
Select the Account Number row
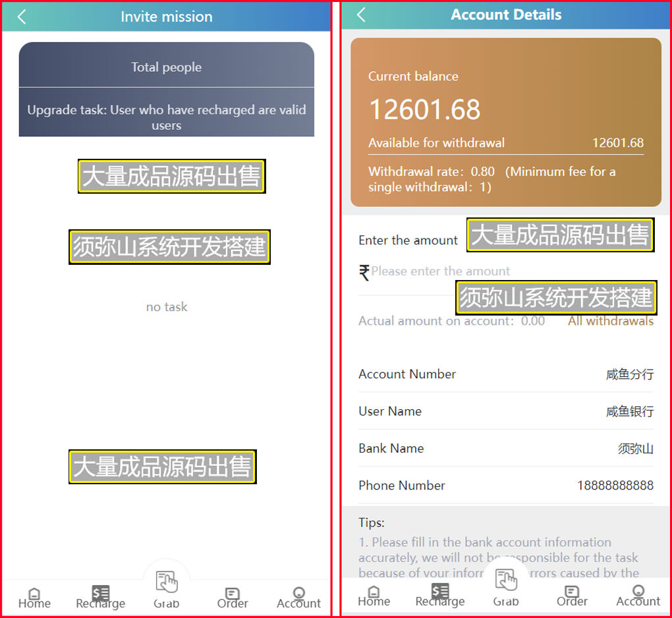505,374
